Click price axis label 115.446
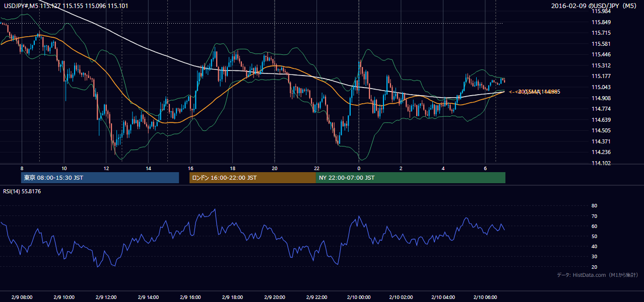 coord(601,54)
